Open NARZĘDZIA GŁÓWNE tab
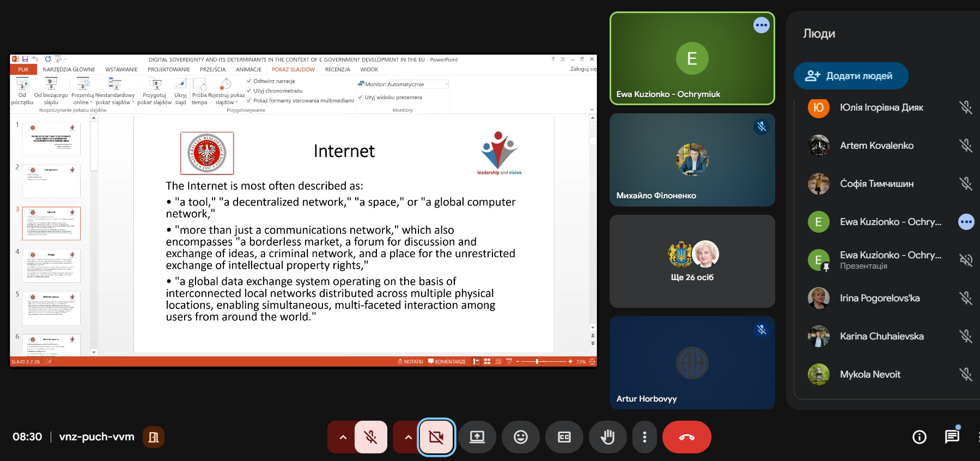This screenshot has width=980, height=461. (69, 69)
